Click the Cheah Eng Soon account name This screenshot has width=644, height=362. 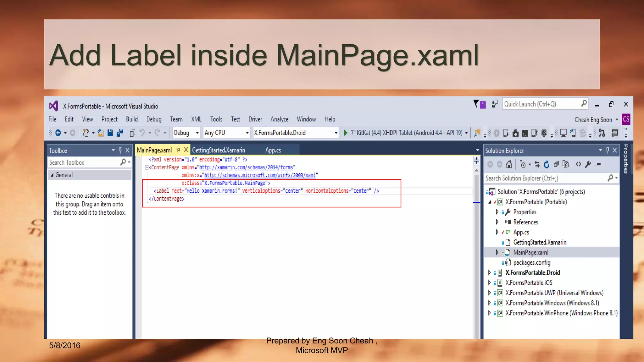tap(593, 120)
